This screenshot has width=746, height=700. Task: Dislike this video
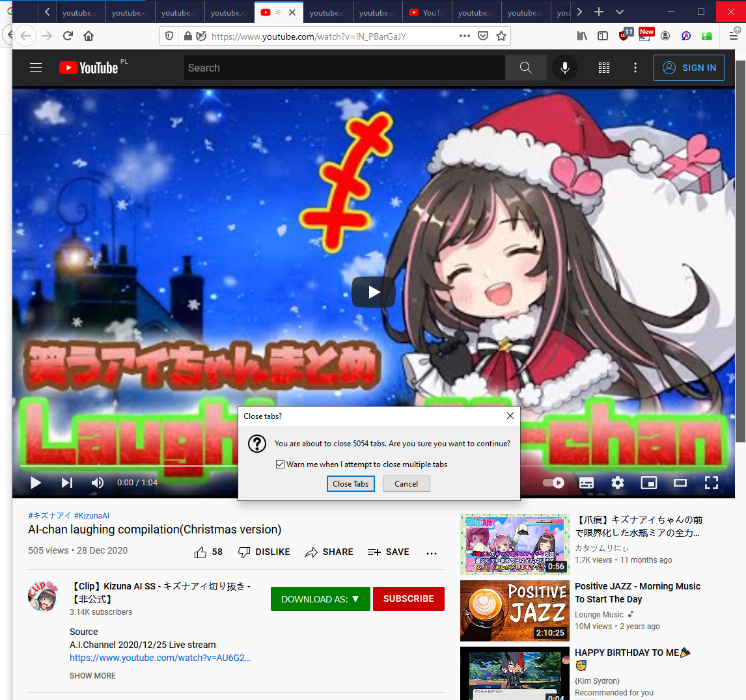click(264, 552)
